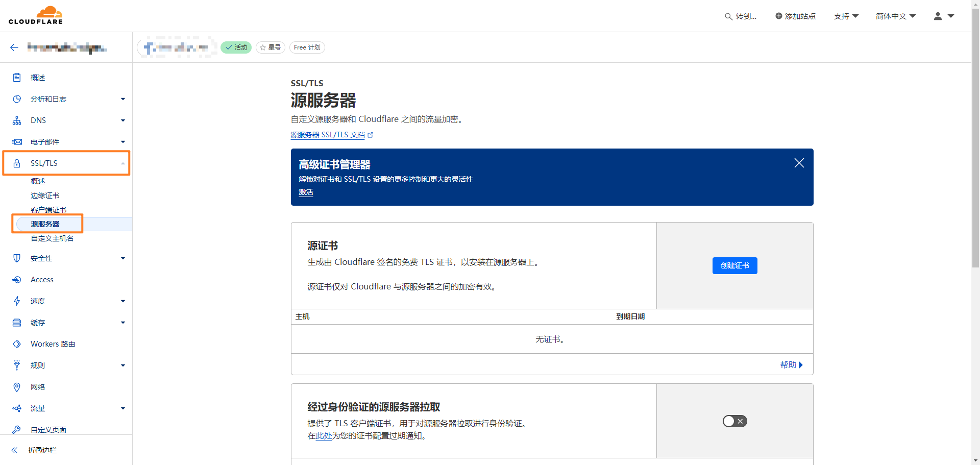The width and height of the screenshot is (980, 465).
Task: Click the back arrow beside the site name
Action: pos(14,47)
